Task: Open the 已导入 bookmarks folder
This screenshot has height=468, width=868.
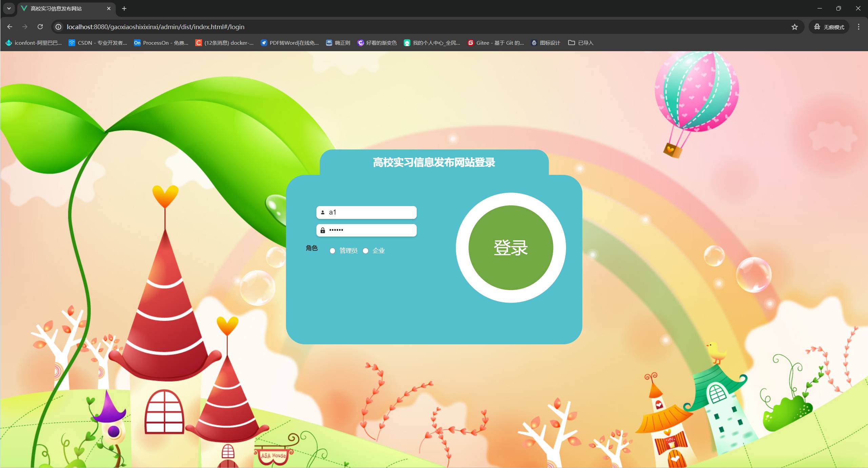Action: (x=581, y=43)
